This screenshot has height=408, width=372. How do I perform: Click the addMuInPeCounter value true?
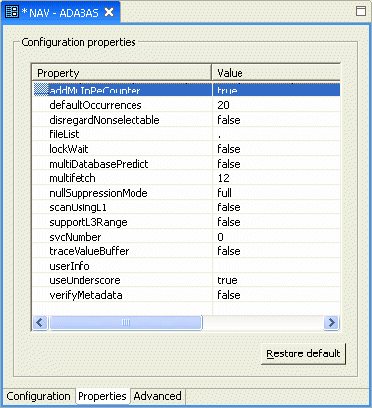pyautogui.click(x=227, y=90)
